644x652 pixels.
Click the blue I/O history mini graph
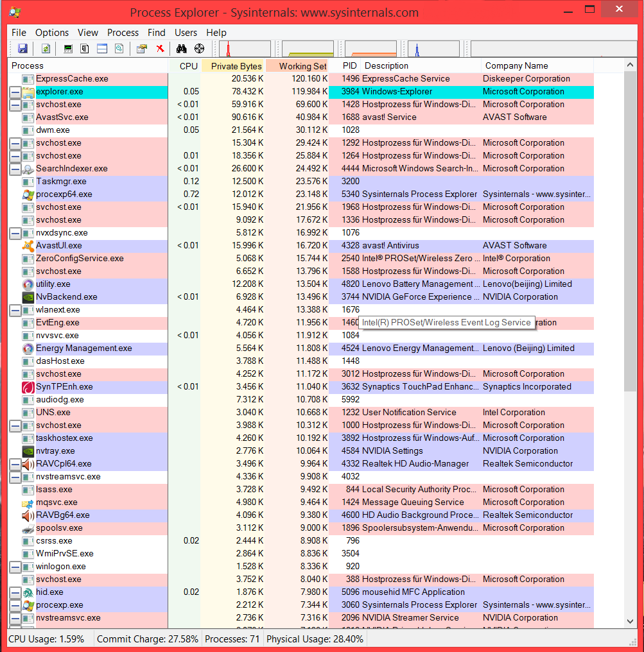(433, 49)
